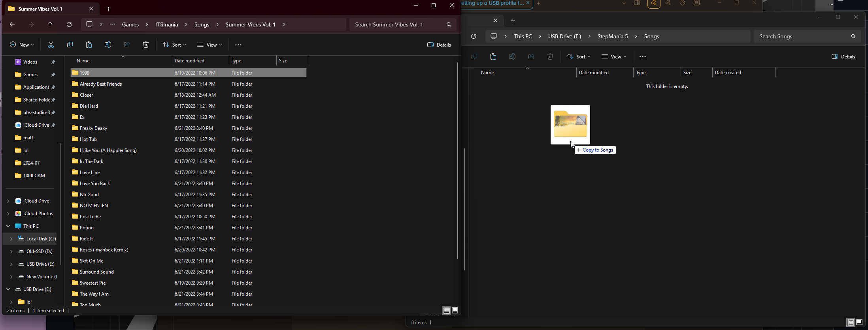Toggle Details pane in left window

coord(439,45)
